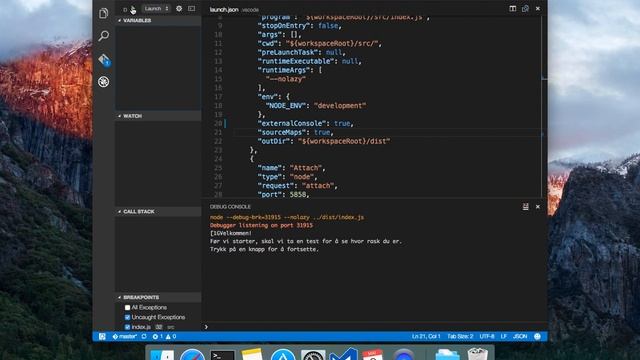
Task: Click the master branch indicator
Action: coord(125,337)
